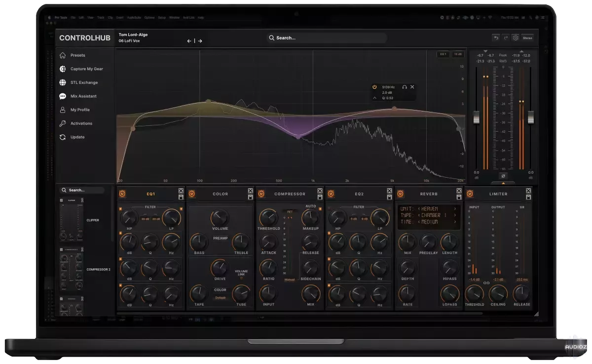The image size is (592, 364).
Task: Toggle EQ2 module power
Action: [331, 194]
